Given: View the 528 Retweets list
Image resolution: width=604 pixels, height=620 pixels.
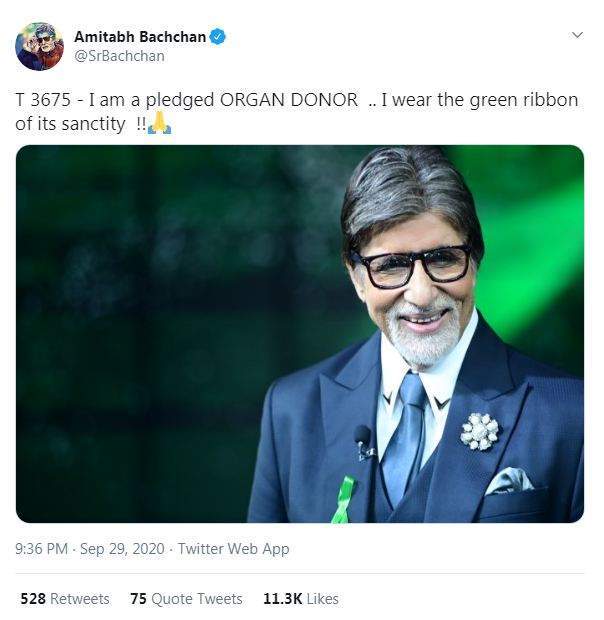Looking at the screenshot, I should pyautogui.click(x=65, y=599).
